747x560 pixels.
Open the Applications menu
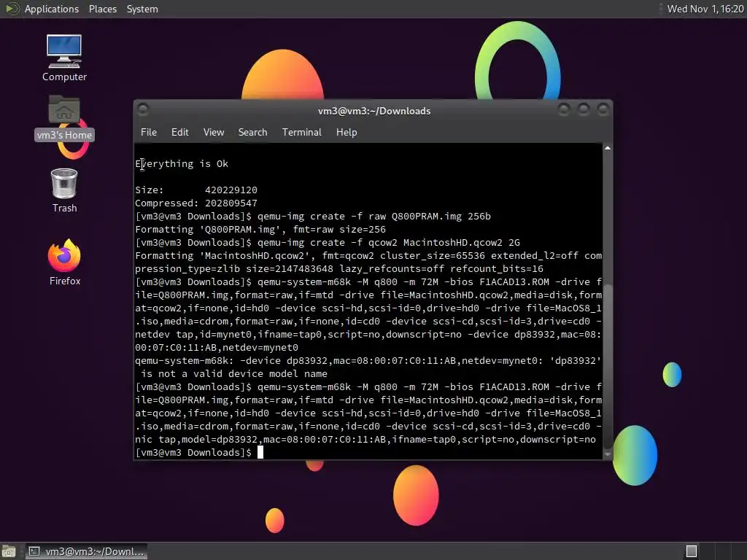pos(52,9)
